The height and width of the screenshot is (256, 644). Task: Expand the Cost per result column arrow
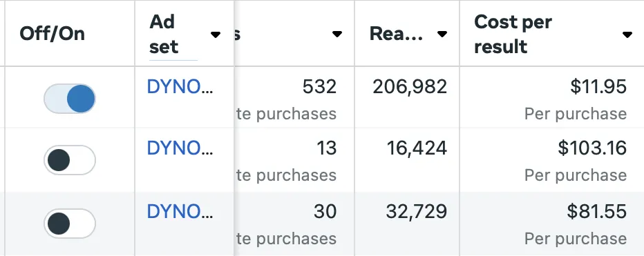pyautogui.click(x=627, y=35)
